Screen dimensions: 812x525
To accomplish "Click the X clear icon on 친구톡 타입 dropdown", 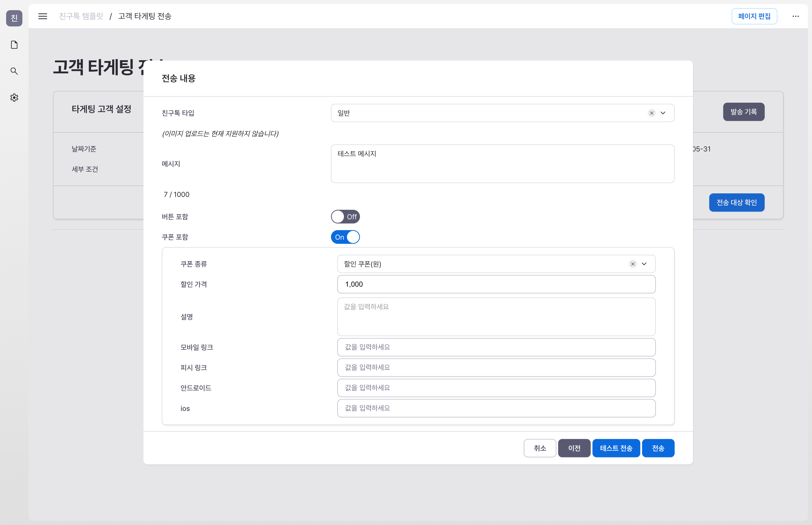I will tap(652, 113).
